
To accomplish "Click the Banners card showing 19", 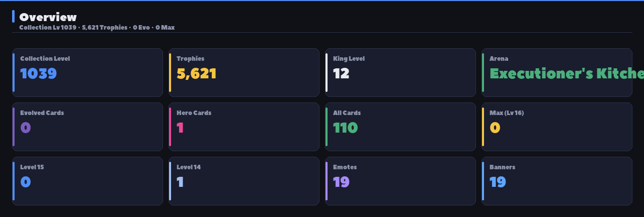I will pyautogui.click(x=557, y=181).
